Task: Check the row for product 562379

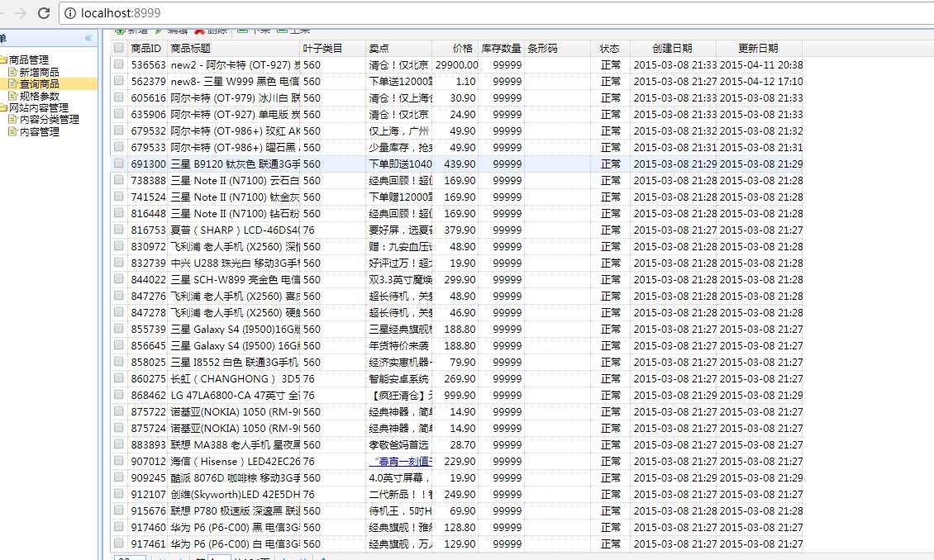Action: coord(119,81)
